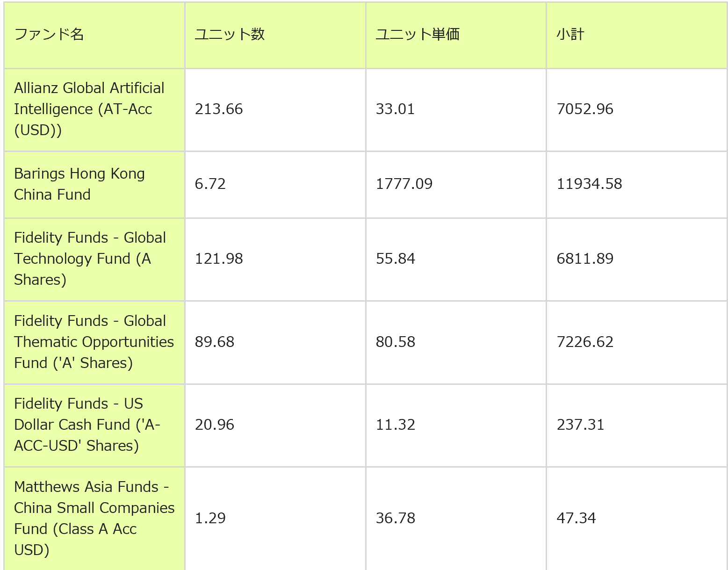Click unit price value 80.58
Screen dimensions: 728x570
click(396, 342)
